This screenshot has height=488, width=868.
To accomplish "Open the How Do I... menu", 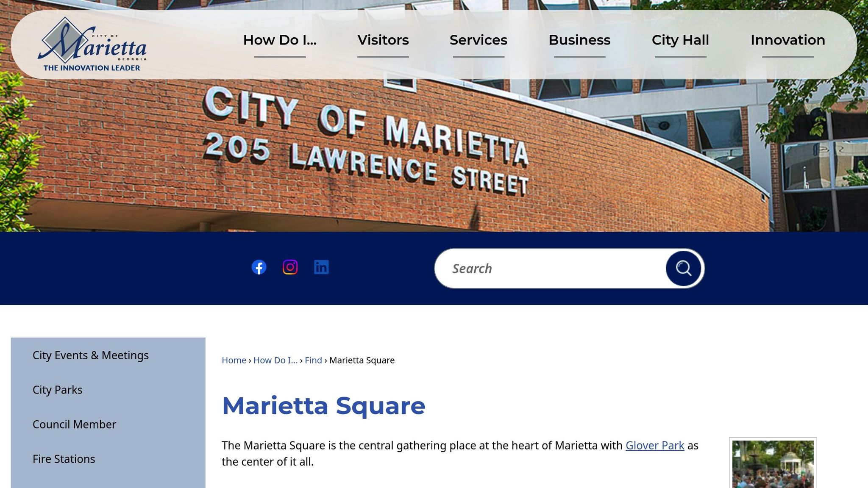I will 280,40.
